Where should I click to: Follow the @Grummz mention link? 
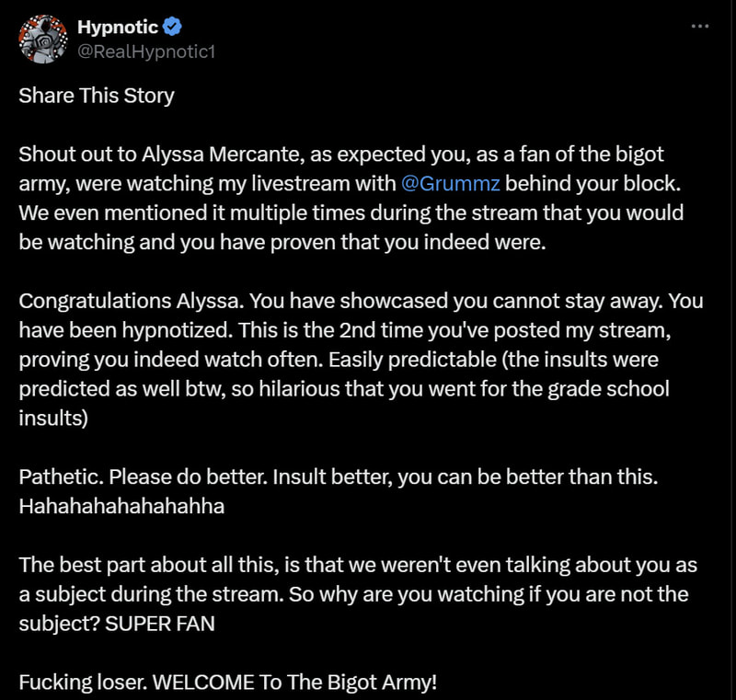(451, 183)
